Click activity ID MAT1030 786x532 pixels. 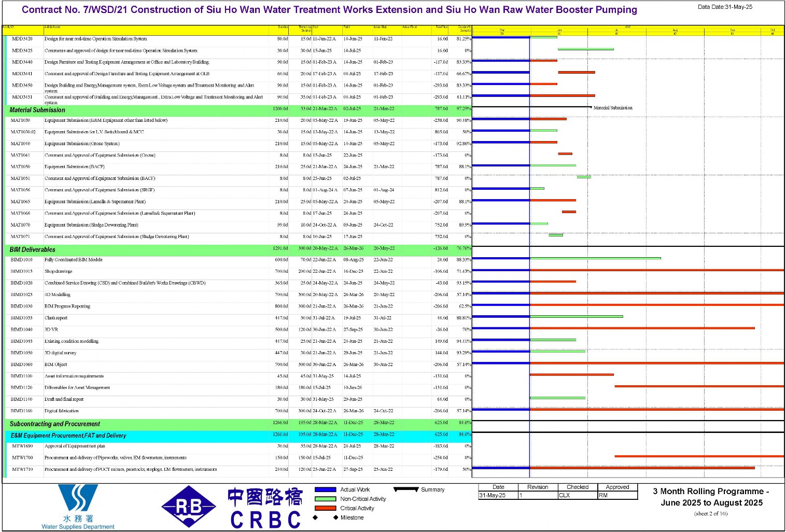pos(21,120)
